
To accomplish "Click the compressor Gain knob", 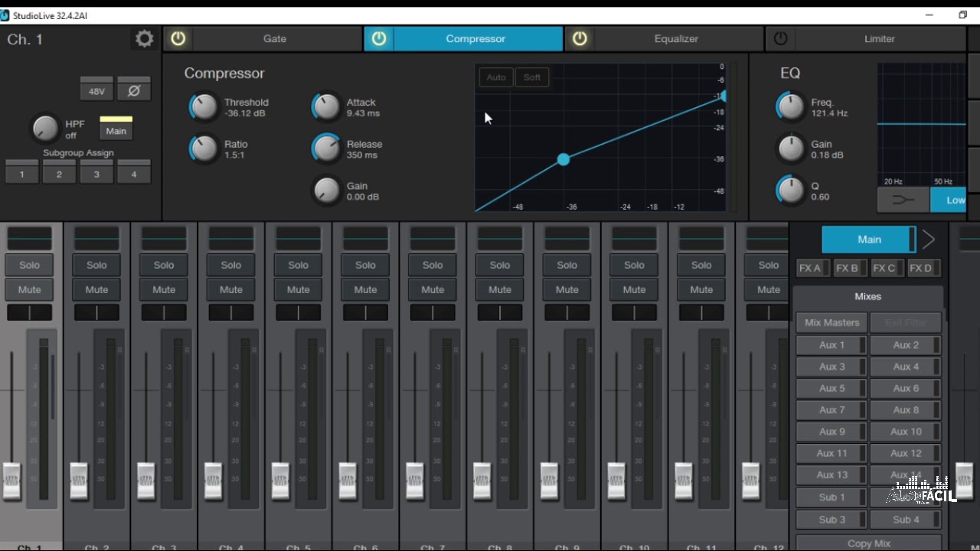I will [326, 191].
